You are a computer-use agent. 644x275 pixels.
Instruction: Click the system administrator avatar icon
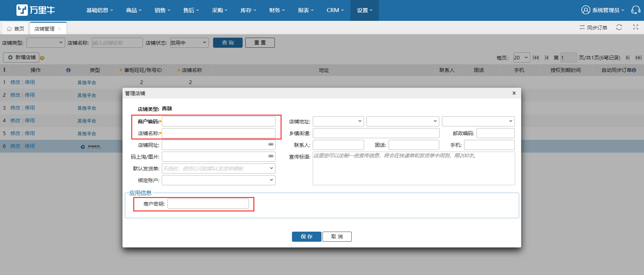[586, 10]
